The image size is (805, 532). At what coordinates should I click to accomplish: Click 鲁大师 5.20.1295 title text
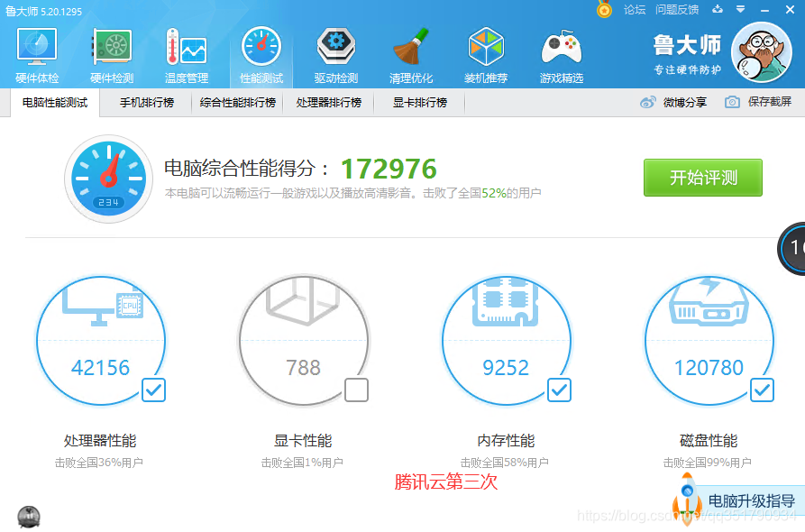[43, 11]
